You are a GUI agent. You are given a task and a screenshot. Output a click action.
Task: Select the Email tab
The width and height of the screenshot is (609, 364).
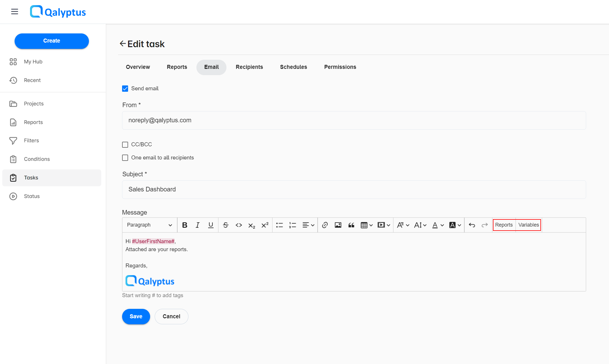point(211,67)
